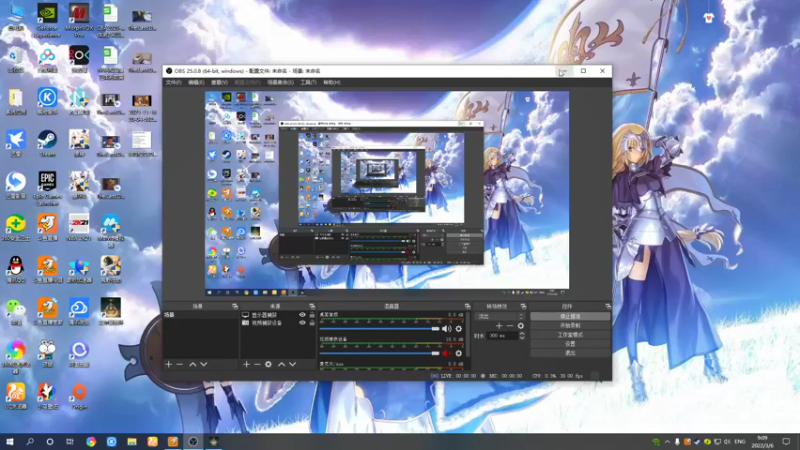The height and width of the screenshot is (450, 800).
Task: Open File Explorer from the taskbar
Action: tap(132, 441)
